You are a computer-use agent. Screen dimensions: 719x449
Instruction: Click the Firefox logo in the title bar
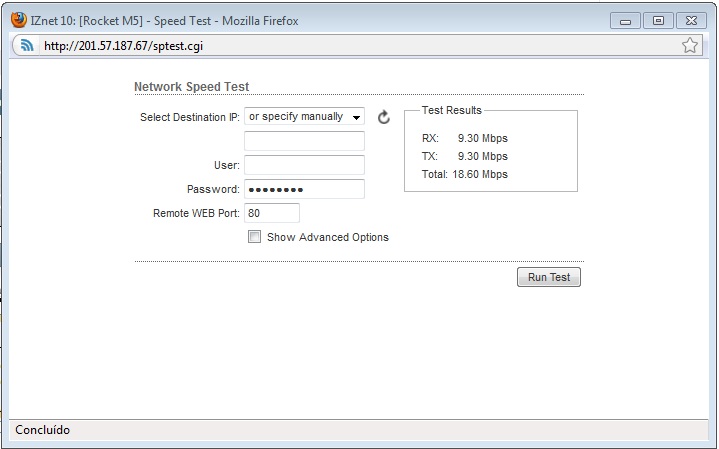tap(18, 20)
